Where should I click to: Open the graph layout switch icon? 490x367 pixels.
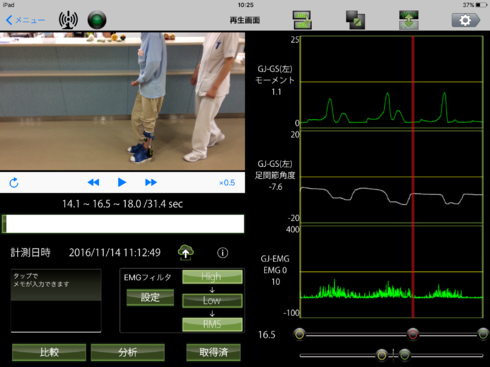[302, 20]
